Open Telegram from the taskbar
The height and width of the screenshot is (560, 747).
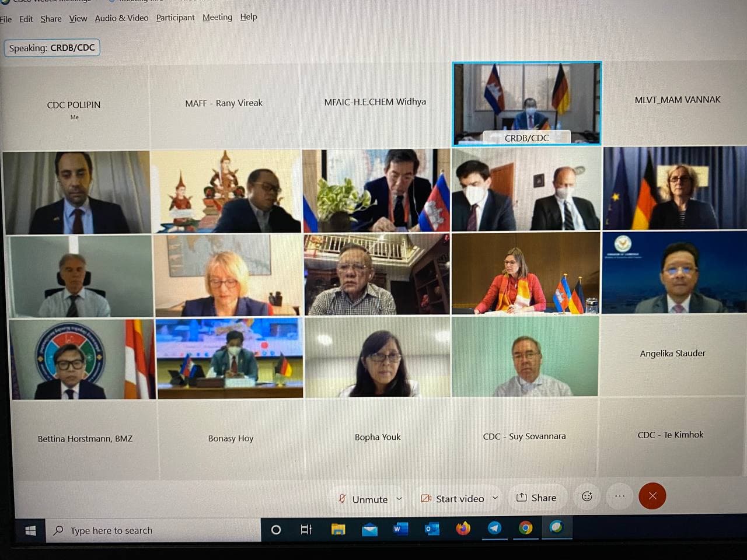[x=494, y=528]
